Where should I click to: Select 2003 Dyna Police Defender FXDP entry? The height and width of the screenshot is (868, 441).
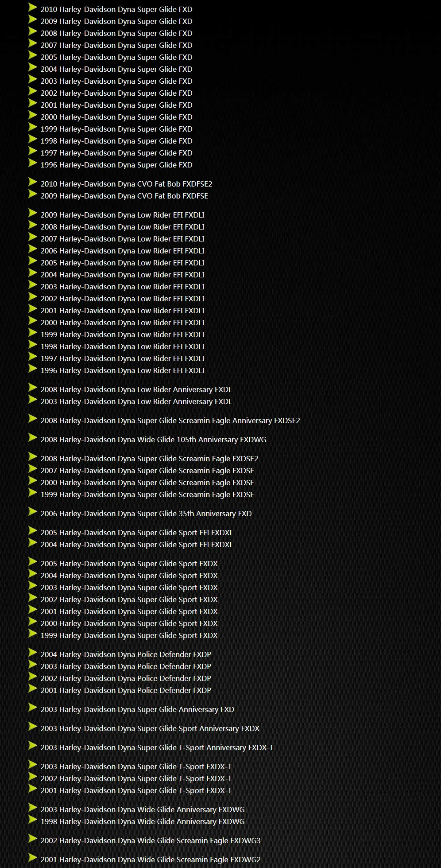126,666
